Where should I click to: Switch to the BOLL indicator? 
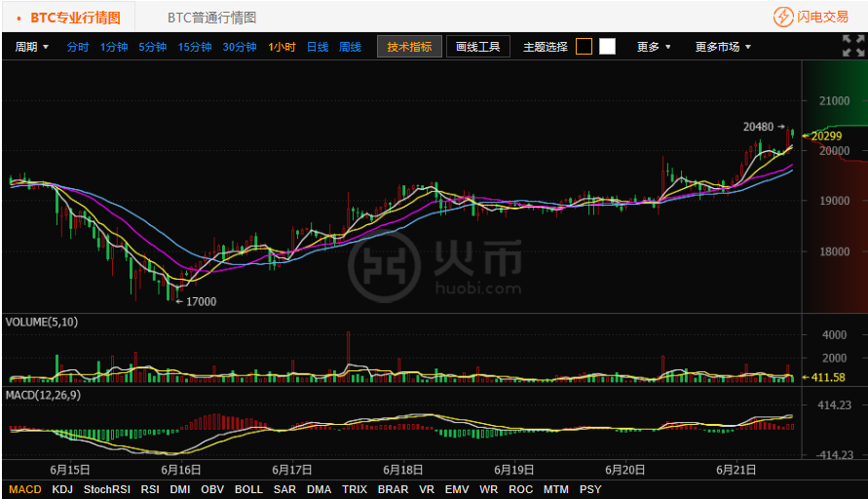point(248,489)
